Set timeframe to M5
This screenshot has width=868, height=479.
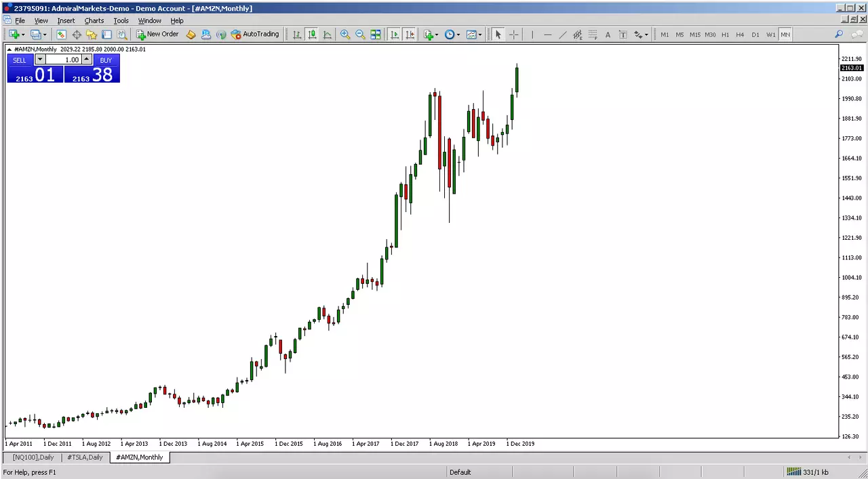click(x=679, y=35)
